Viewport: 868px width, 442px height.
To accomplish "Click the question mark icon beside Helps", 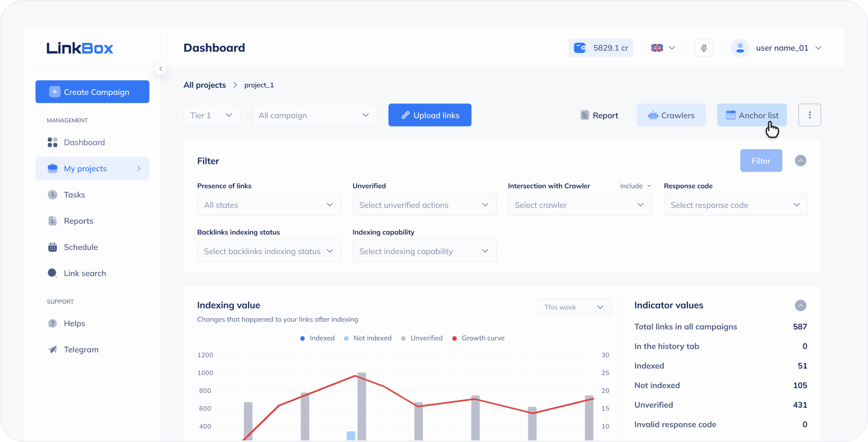I will coord(53,324).
